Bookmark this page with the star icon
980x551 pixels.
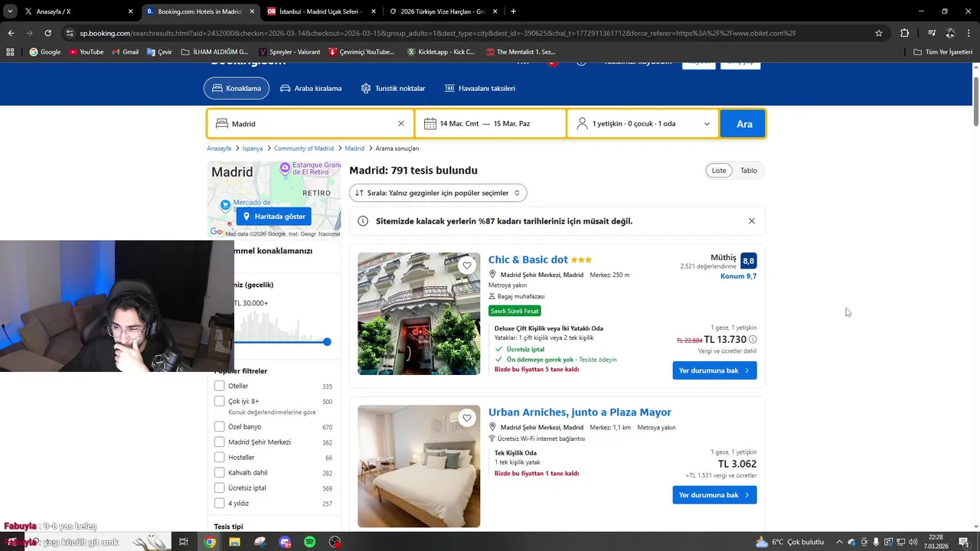879,33
